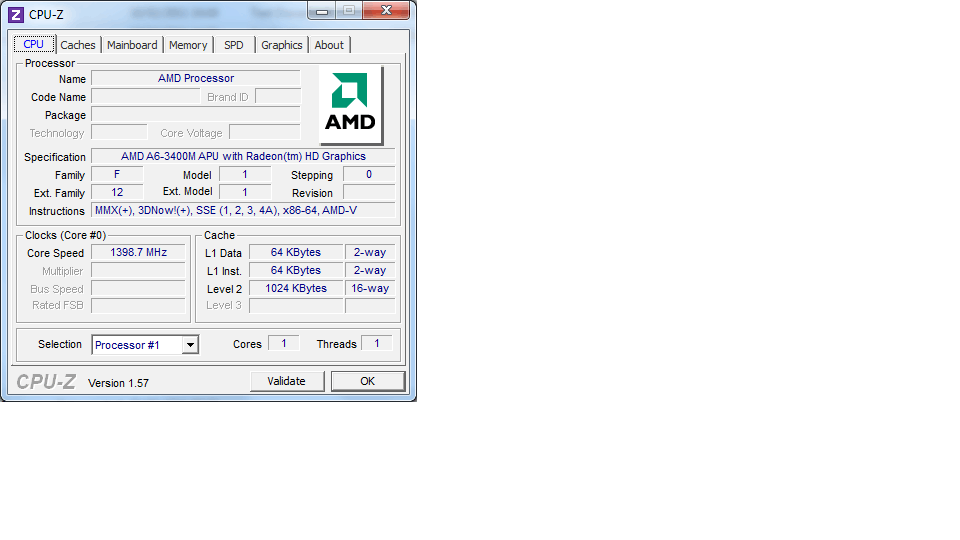Screen dimensions: 960x540
Task: Click the Cores count field
Action: pos(283,343)
